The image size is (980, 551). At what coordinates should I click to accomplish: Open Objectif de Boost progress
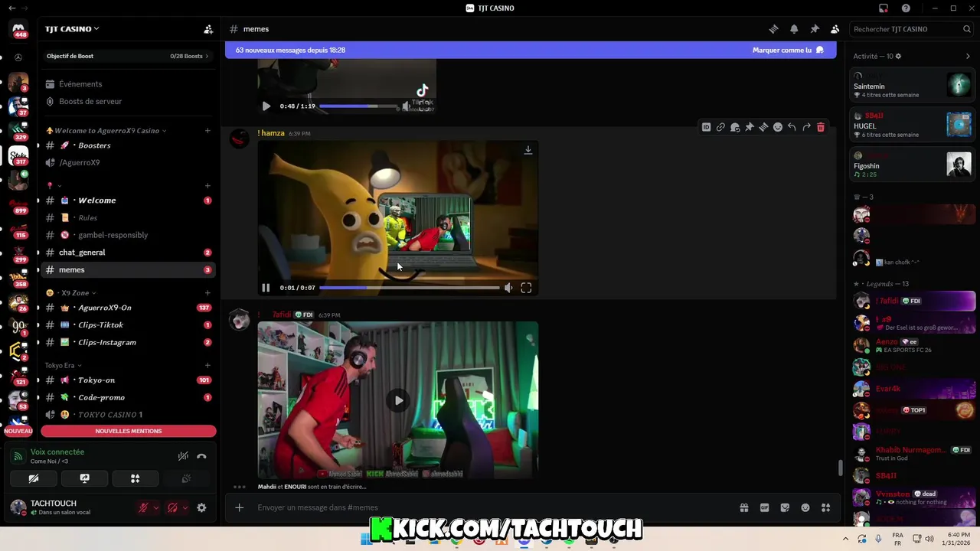pos(128,56)
